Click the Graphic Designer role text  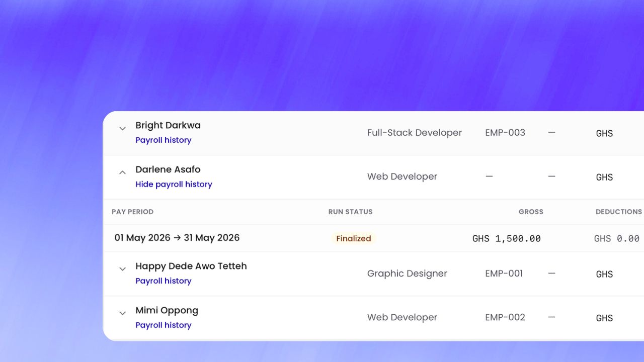pyautogui.click(x=407, y=274)
